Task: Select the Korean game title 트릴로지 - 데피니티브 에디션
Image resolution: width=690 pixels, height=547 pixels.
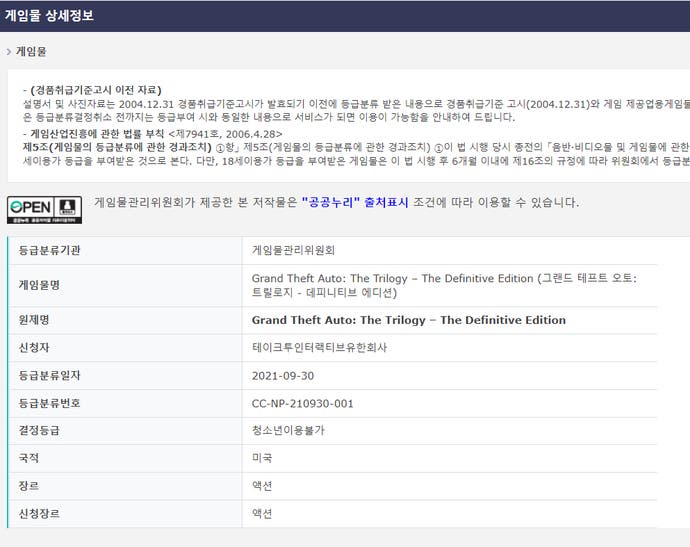Action: 324,293
